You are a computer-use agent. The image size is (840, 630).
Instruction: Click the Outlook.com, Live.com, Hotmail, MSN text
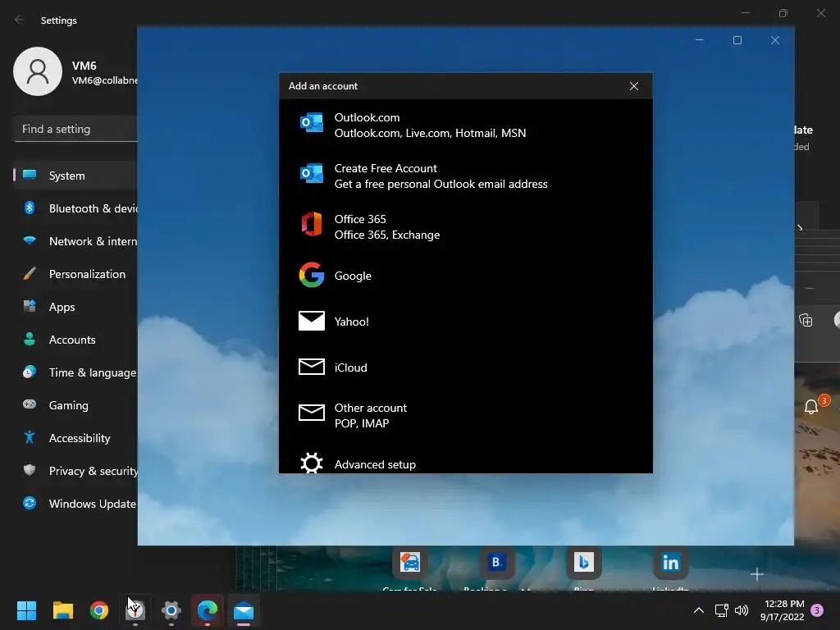(430, 133)
